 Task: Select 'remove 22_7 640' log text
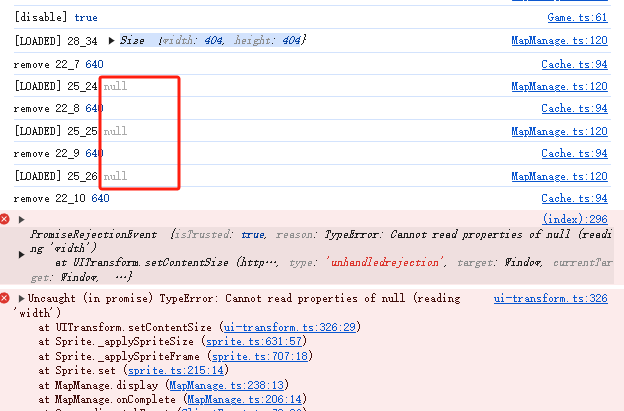58,64
